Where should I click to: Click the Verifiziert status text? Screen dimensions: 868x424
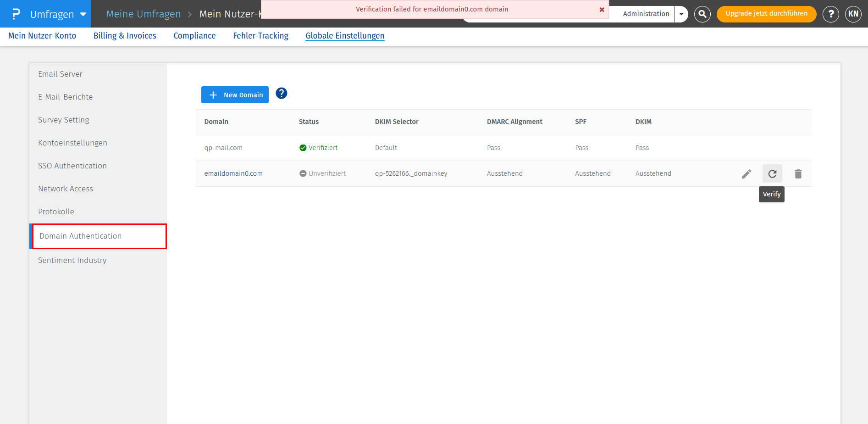[x=323, y=148]
